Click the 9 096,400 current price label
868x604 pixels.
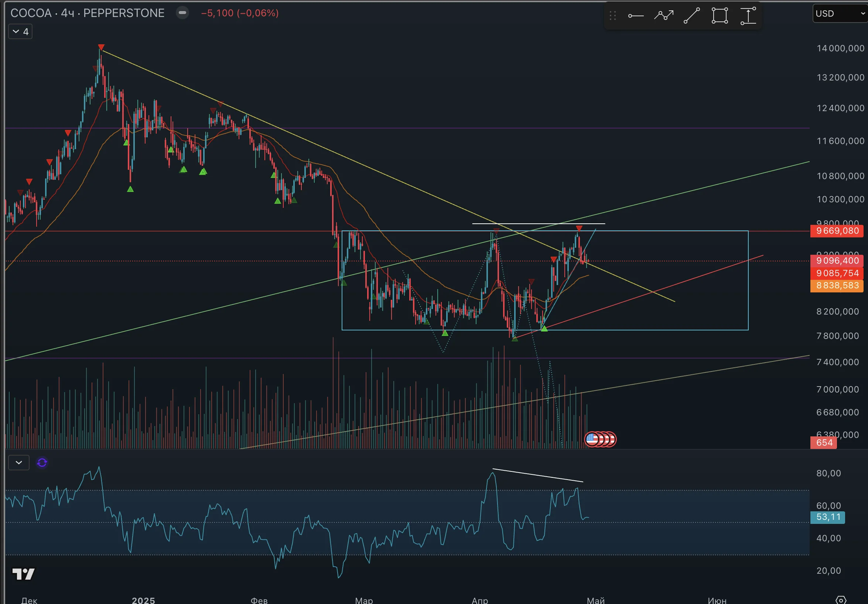coord(837,260)
